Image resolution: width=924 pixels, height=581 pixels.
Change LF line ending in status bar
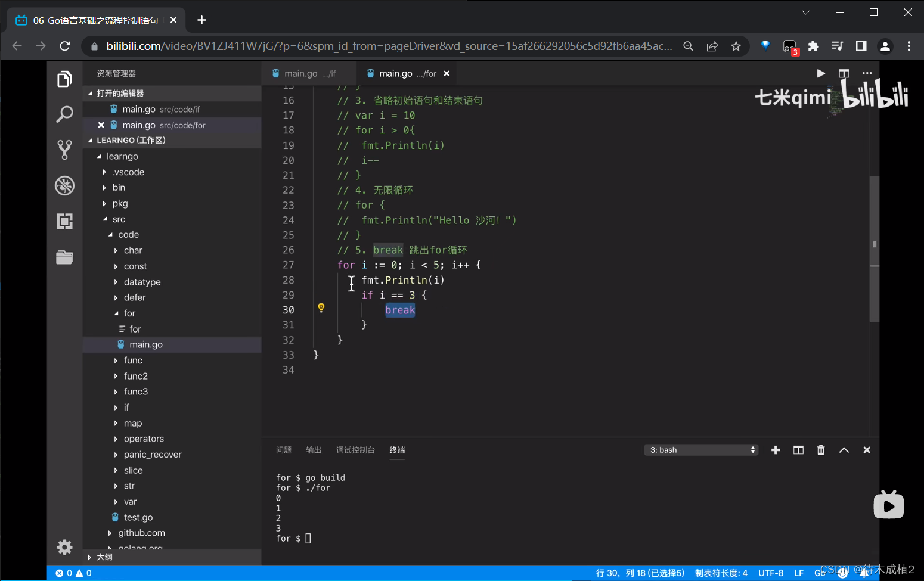(x=799, y=573)
